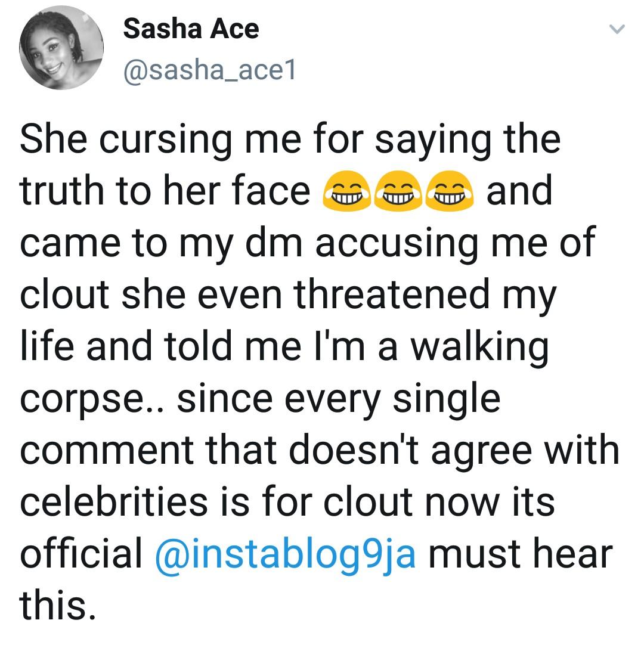Open the Sasha Ace display name
Viewport: 644px width, 648px height.
[191, 29]
